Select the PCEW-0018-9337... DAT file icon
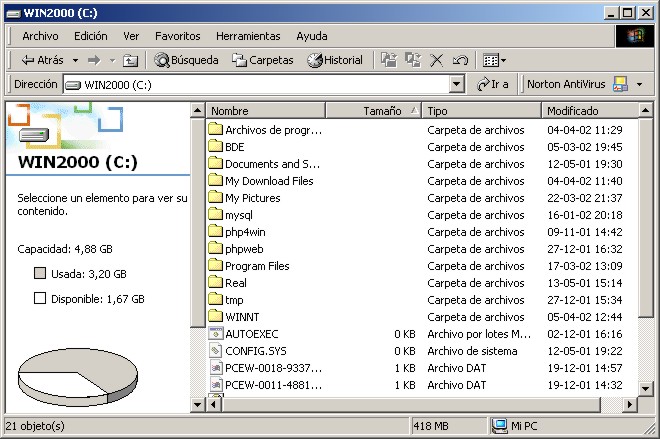 pos(216,367)
